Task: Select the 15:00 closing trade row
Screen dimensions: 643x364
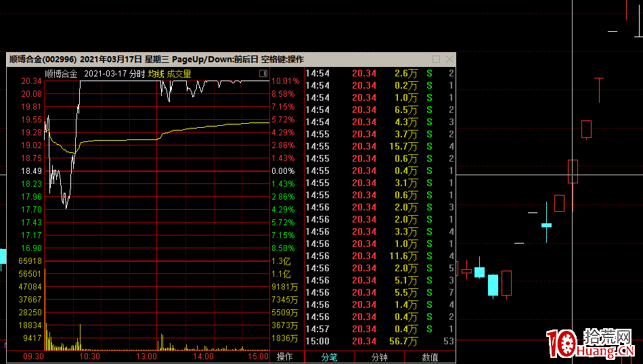Action: pyautogui.click(x=379, y=341)
